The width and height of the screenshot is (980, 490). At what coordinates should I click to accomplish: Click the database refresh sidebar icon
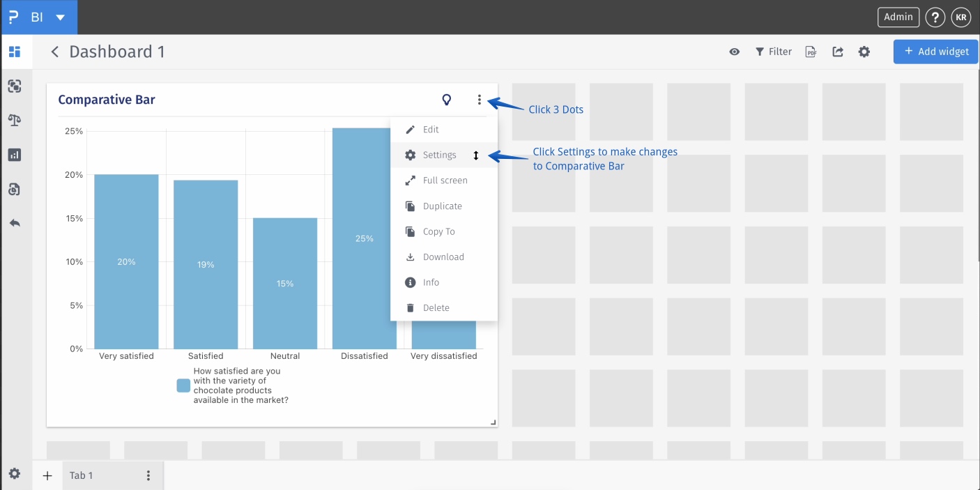(x=15, y=189)
